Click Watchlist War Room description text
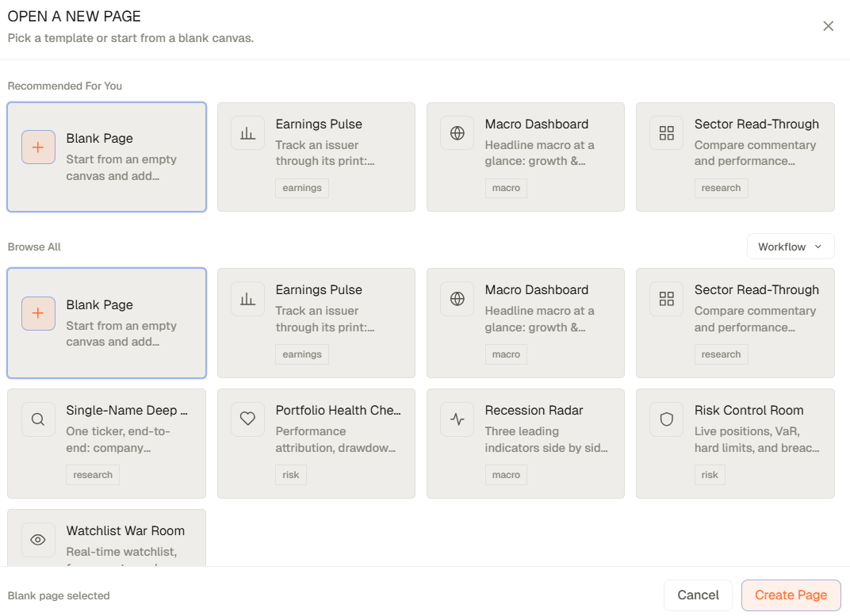This screenshot has height=616, width=850. (x=121, y=555)
